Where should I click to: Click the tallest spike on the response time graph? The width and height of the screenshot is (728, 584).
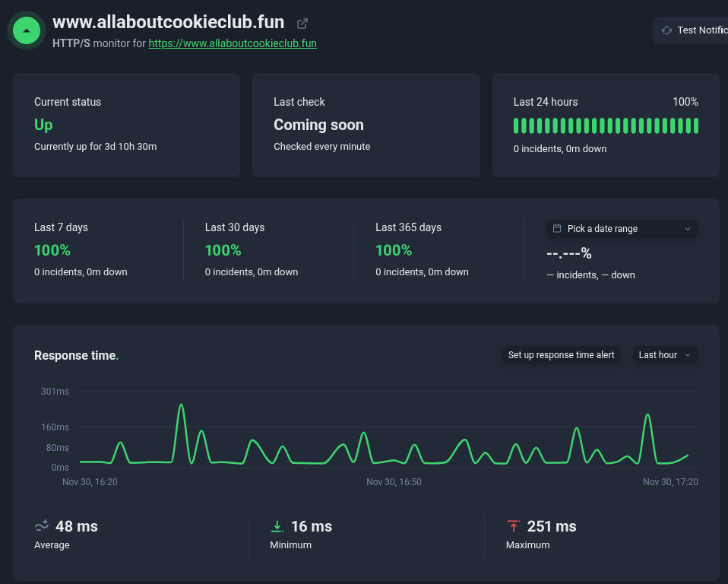click(182, 407)
